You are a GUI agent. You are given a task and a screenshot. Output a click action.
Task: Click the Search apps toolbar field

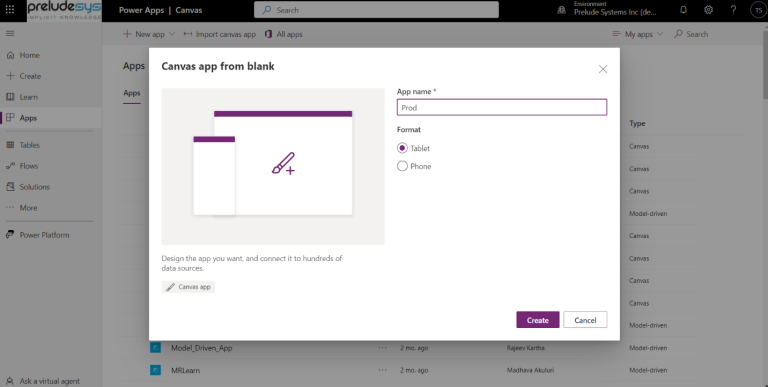[x=691, y=34]
